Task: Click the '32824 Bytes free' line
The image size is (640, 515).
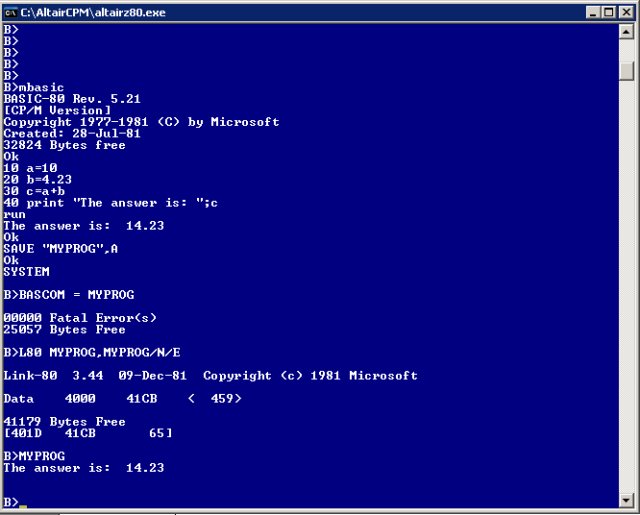Action: (x=64, y=145)
